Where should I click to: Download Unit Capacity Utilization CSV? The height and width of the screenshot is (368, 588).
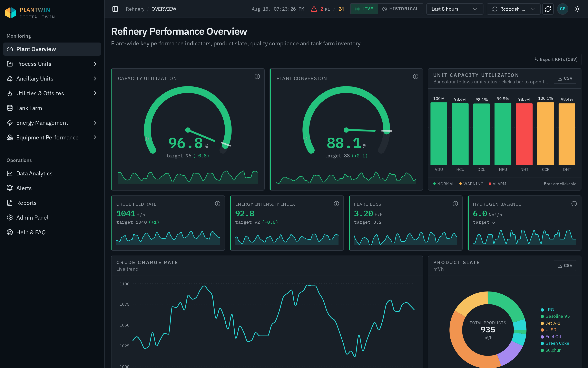(x=565, y=78)
